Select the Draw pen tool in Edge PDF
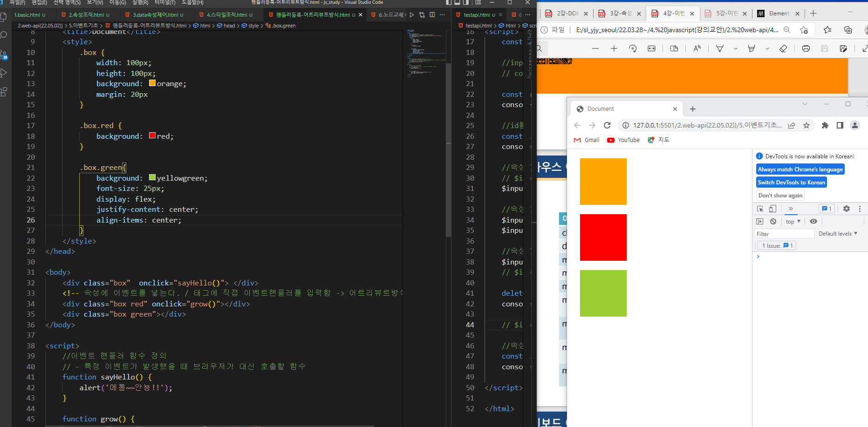 coord(720,48)
